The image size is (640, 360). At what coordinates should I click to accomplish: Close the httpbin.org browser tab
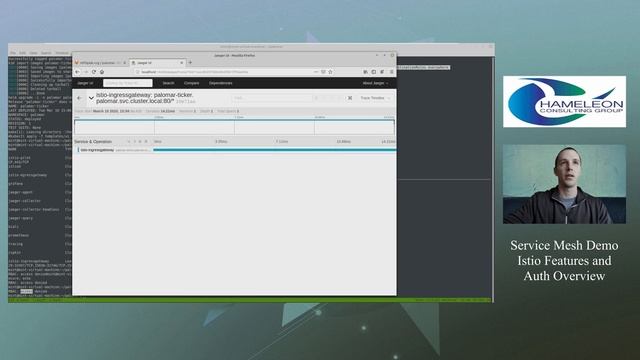coord(124,63)
